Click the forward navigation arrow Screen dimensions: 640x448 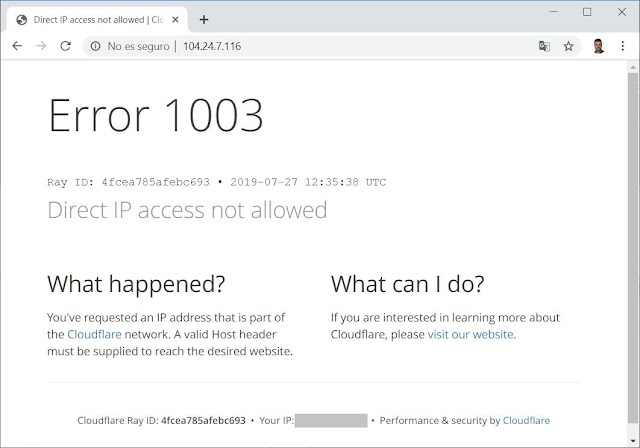(x=41, y=46)
